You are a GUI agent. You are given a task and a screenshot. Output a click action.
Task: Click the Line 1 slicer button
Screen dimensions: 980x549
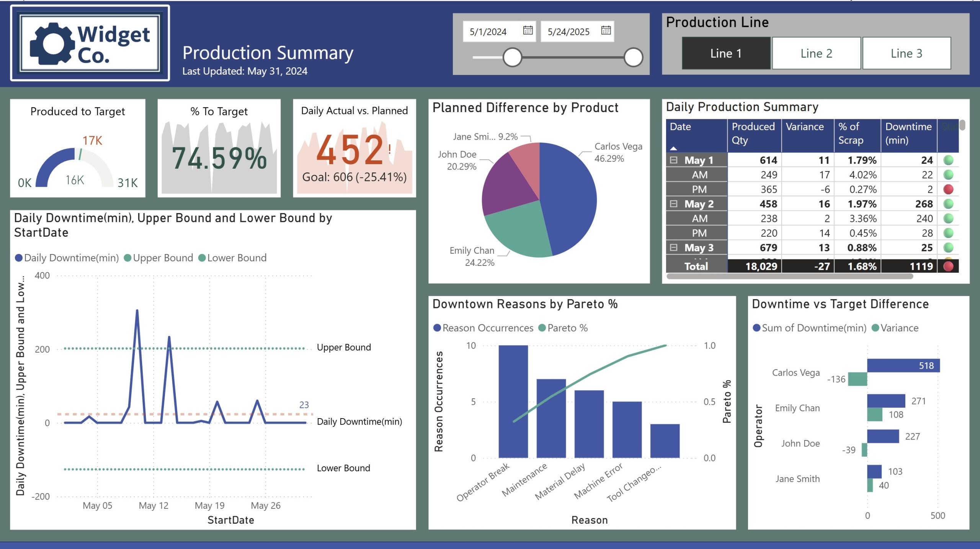726,53
